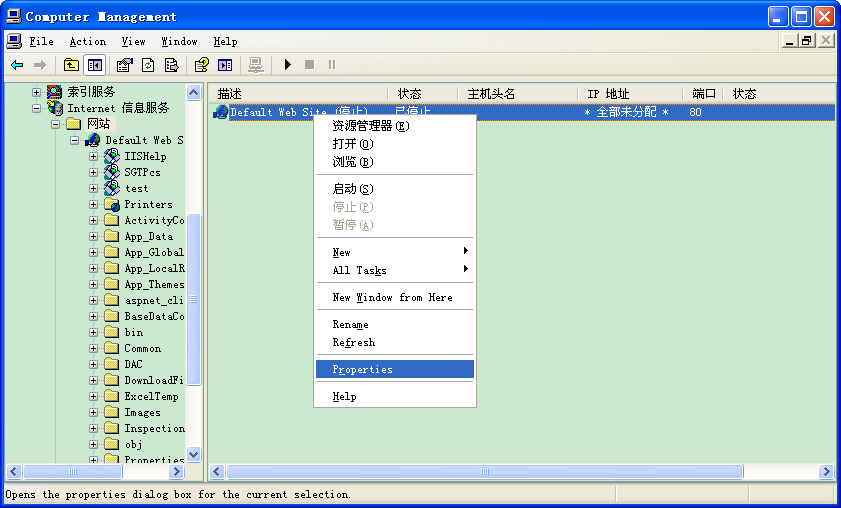Choose New Window from Here

click(395, 297)
